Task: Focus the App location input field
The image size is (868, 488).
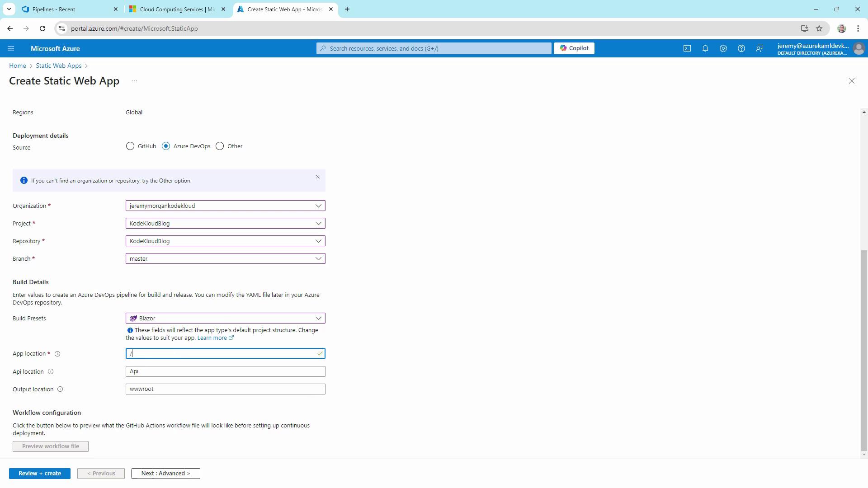Action: [x=226, y=353]
